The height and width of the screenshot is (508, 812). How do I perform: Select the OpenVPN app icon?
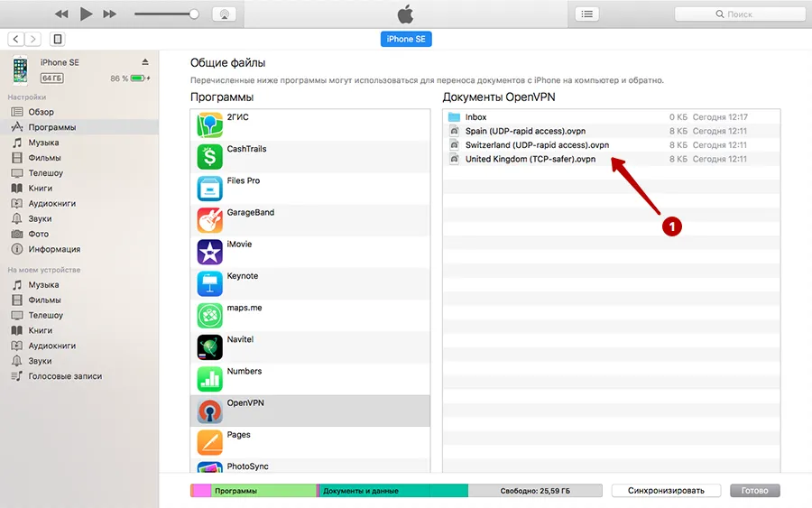(x=209, y=411)
